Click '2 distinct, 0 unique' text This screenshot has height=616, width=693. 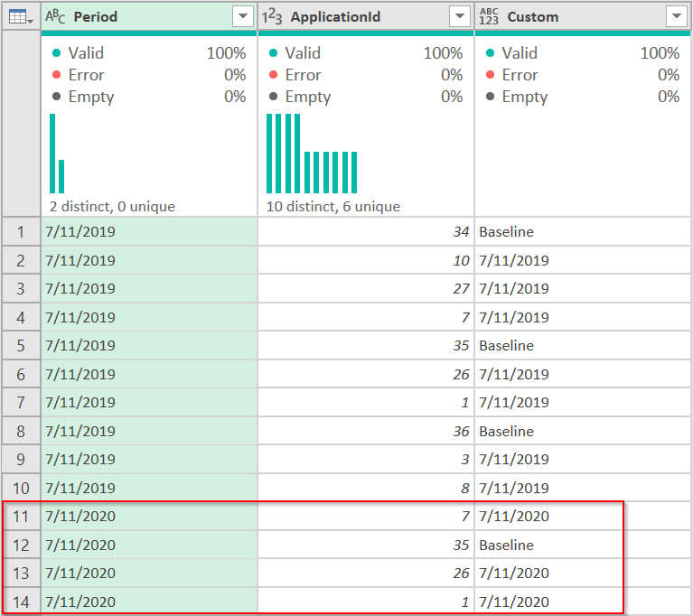pyautogui.click(x=112, y=206)
